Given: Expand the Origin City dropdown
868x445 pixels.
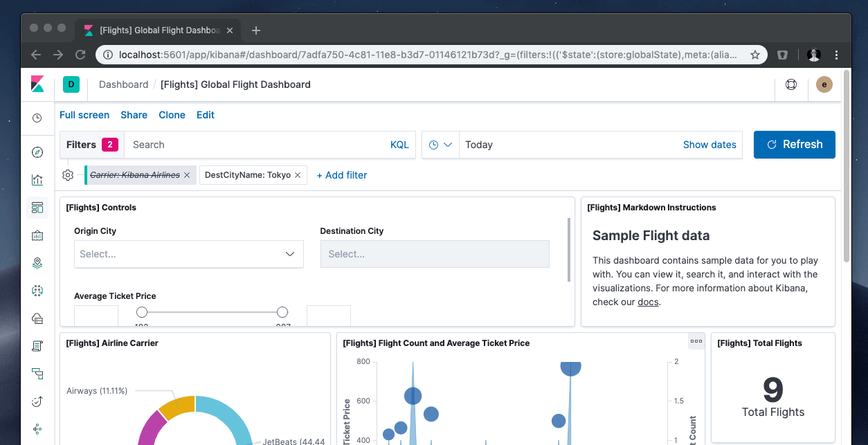Looking at the screenshot, I should (x=189, y=254).
